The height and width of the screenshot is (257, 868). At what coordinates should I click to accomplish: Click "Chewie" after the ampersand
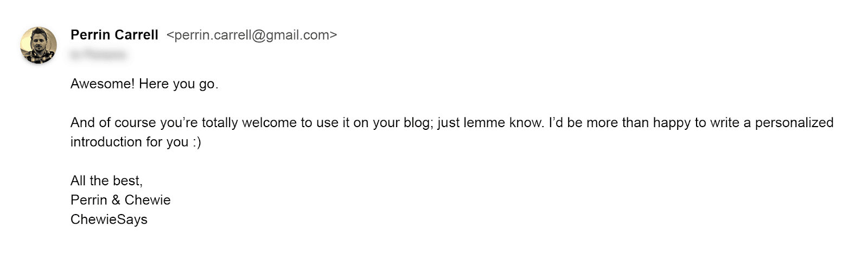pyautogui.click(x=148, y=200)
